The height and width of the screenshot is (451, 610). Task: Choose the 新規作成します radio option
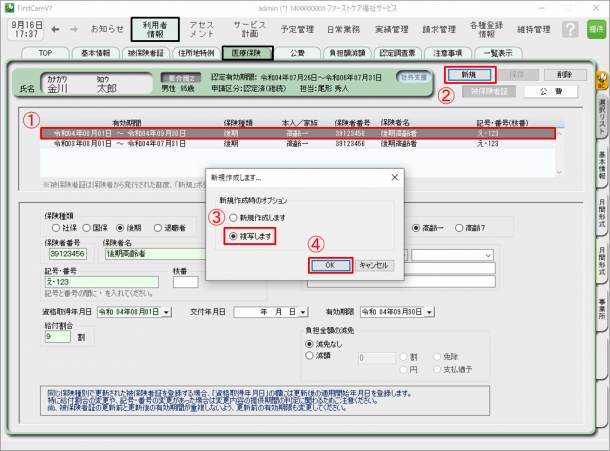click(234, 217)
